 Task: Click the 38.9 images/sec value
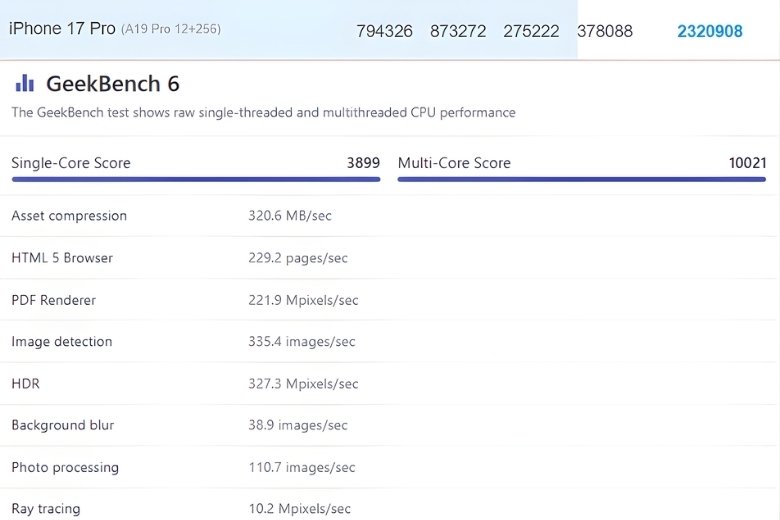298,425
